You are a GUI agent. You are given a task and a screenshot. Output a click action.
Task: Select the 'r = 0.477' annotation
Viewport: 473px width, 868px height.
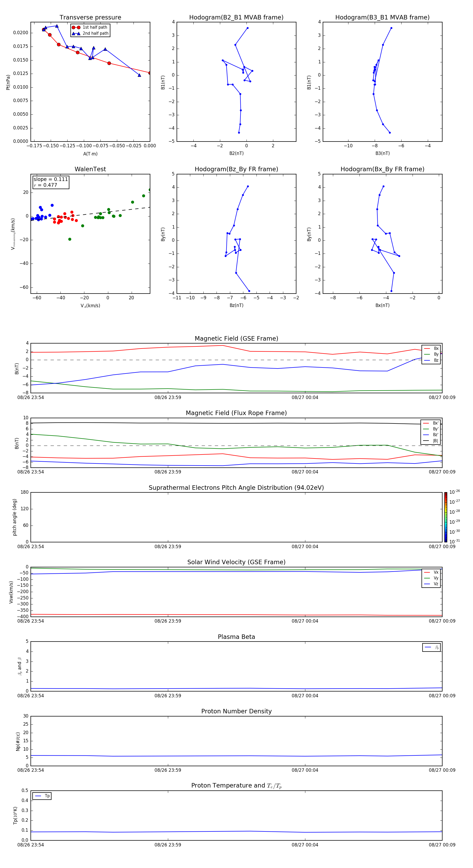click(x=45, y=185)
